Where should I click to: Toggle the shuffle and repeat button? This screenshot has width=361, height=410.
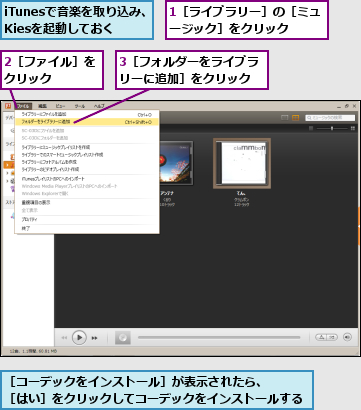point(326,337)
